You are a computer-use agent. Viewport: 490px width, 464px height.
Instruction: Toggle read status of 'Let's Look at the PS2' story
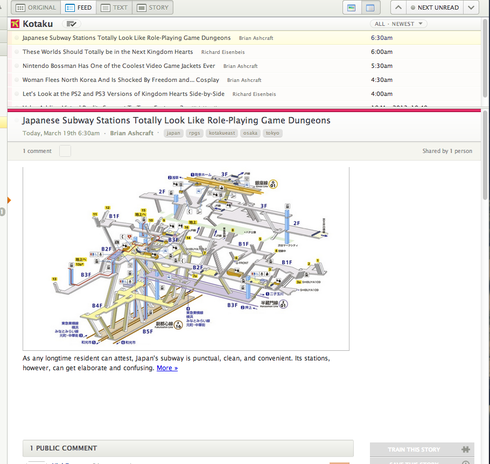point(16,94)
